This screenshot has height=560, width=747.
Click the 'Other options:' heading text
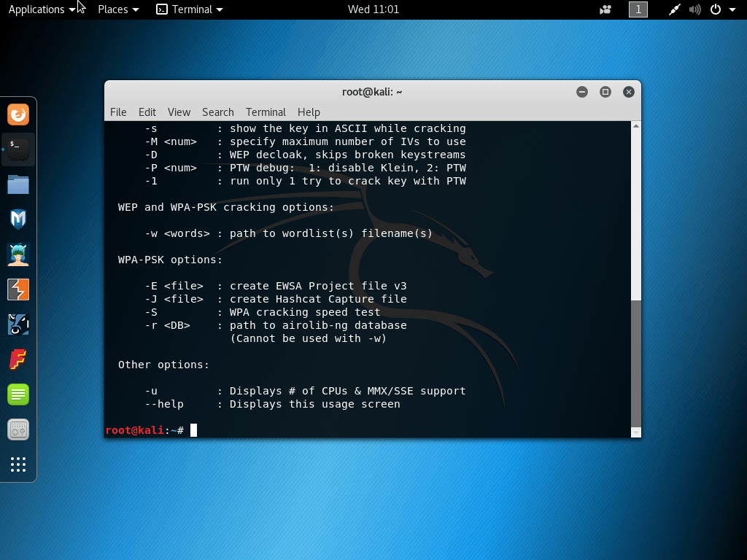tap(163, 365)
